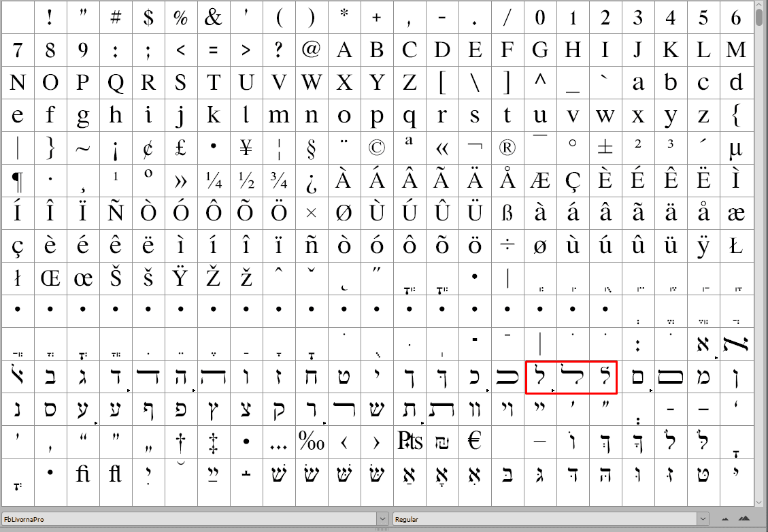Select the double dagger ‡ glyph
This screenshot has height=532, width=768.
tap(214, 442)
